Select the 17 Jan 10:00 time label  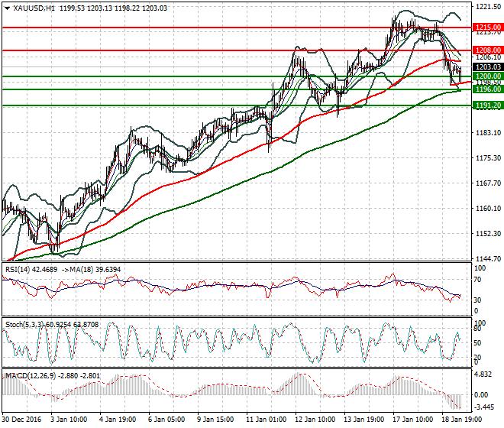412,420
